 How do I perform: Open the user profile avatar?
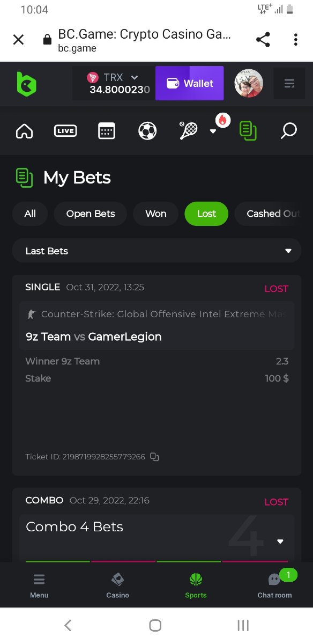click(249, 83)
